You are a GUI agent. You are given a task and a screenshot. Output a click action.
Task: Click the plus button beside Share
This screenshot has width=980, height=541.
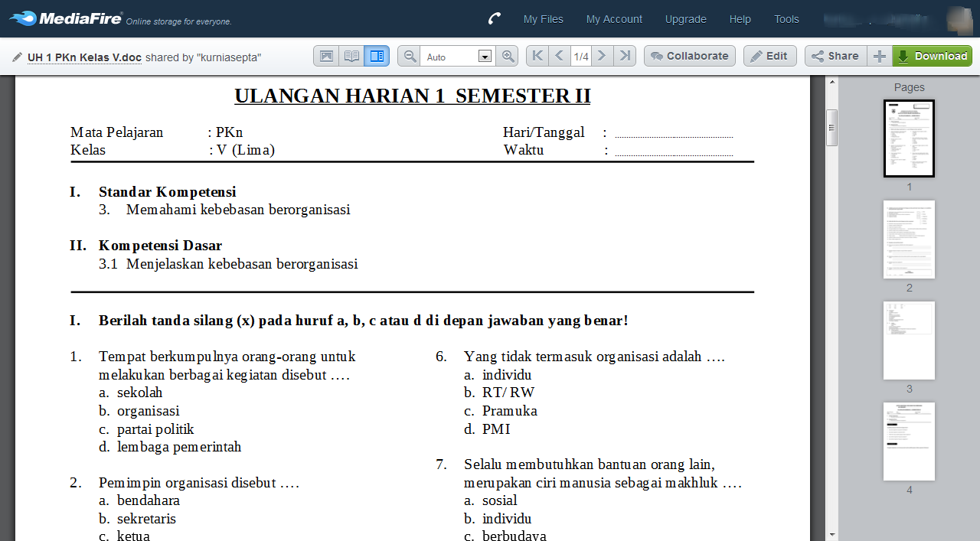[x=880, y=56]
